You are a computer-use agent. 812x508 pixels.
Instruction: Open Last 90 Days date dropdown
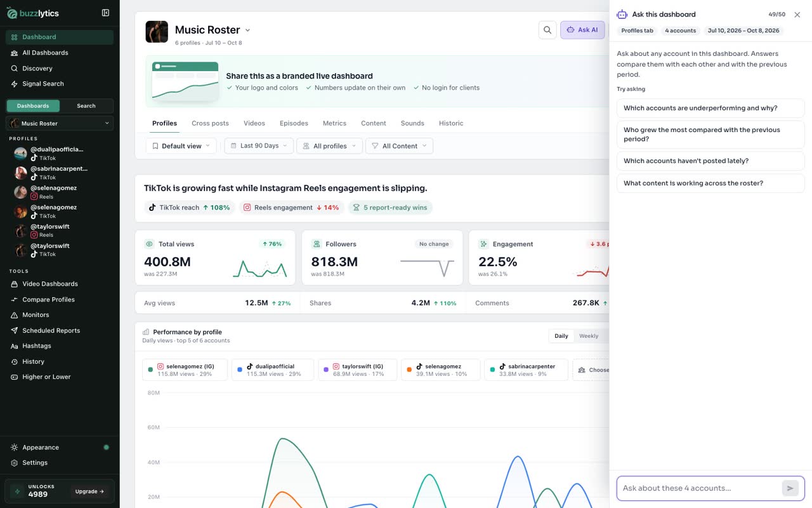pos(259,146)
